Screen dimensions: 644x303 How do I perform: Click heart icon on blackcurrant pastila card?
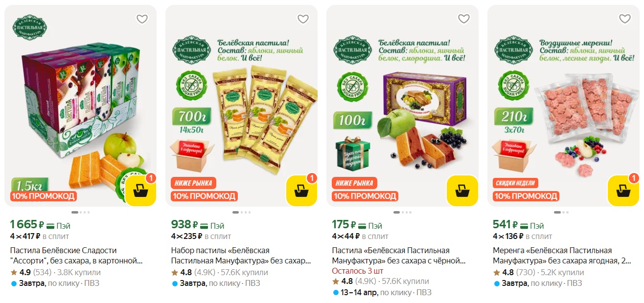(x=464, y=19)
